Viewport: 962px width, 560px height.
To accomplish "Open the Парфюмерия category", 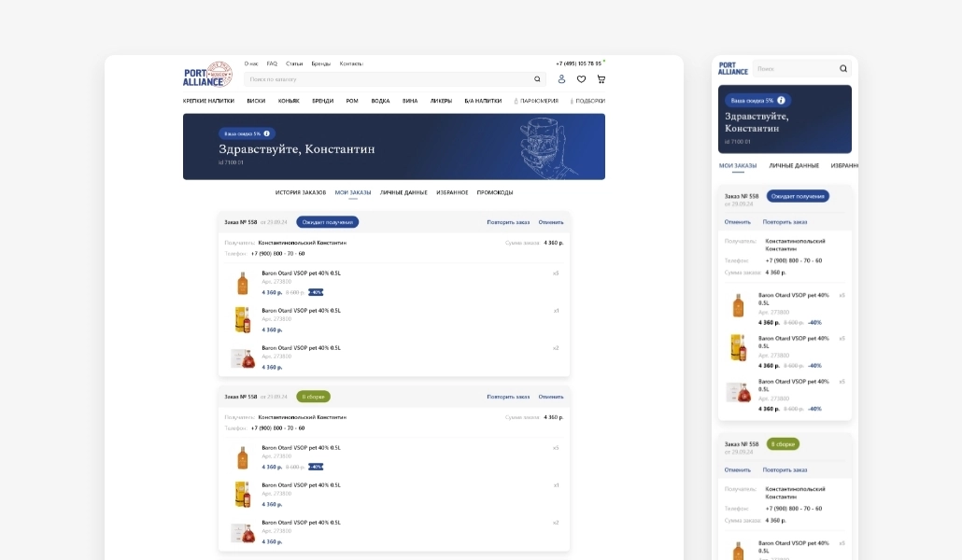I will [x=538, y=101].
